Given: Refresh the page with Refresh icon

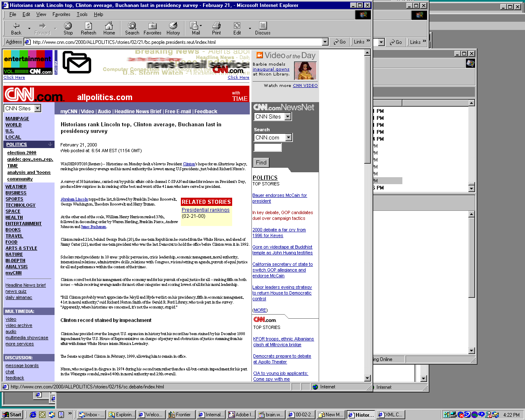Looking at the screenshot, I should click(x=88, y=28).
